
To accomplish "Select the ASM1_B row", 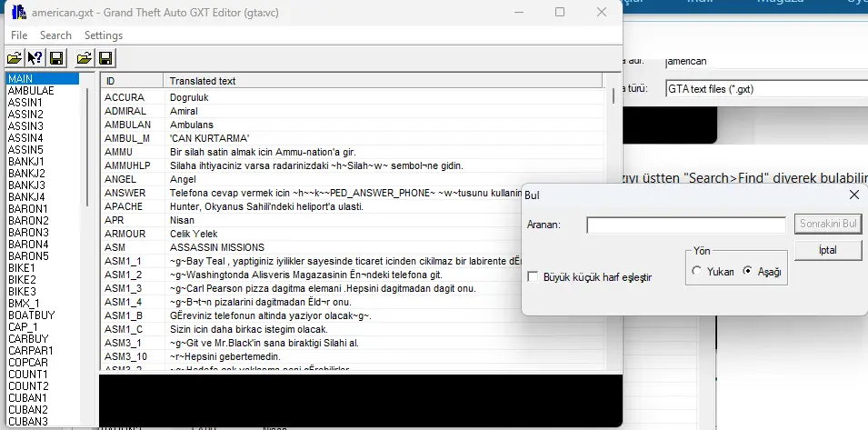I will pyautogui.click(x=312, y=316).
